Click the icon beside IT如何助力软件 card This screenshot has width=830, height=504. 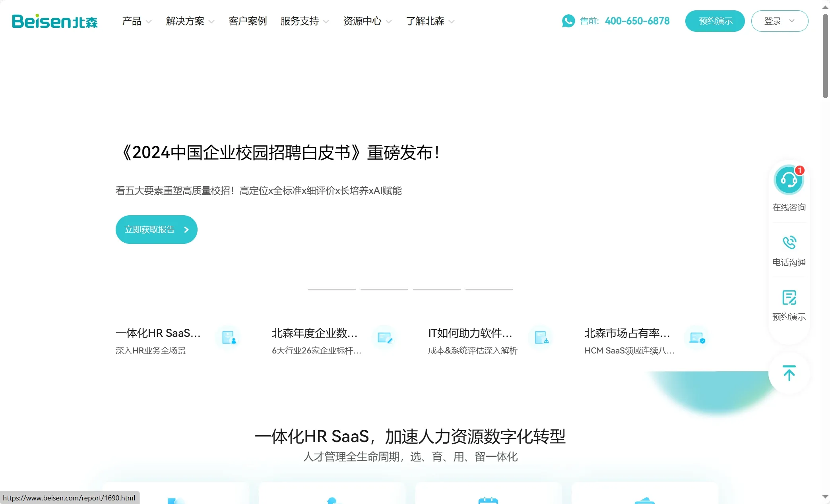tap(541, 338)
